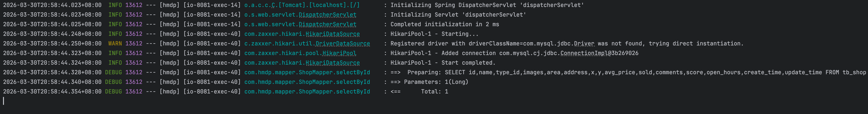This screenshot has width=868, height=114.
Task: Click the WARN log level label
Action: [115, 43]
